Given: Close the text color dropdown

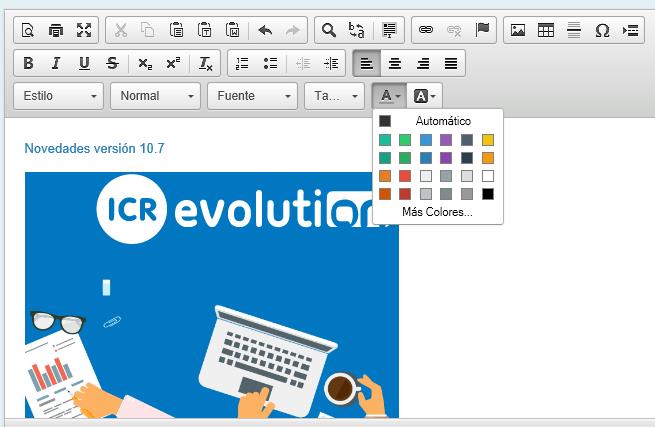Looking at the screenshot, I should click(x=389, y=96).
